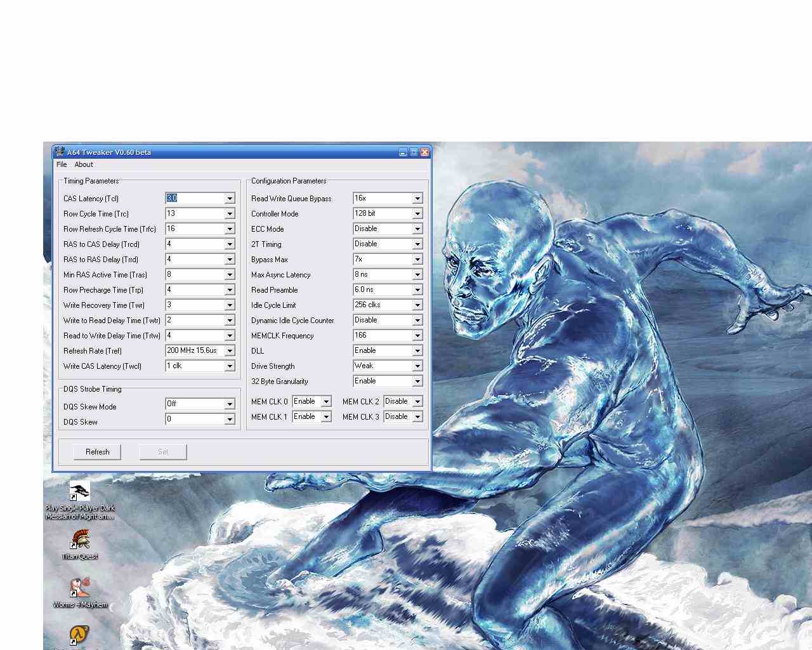
Task: Open the Row Precharge Time (Trp) dropdown
Action: (230, 290)
